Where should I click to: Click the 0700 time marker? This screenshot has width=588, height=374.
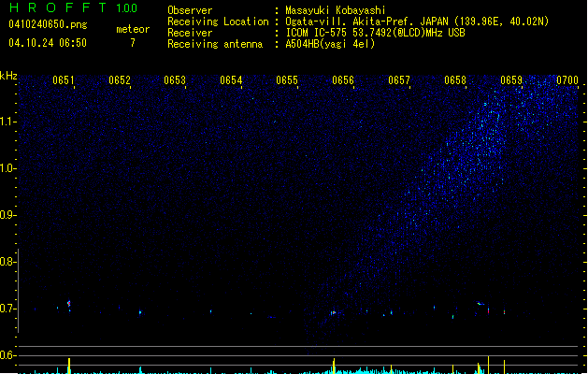pyautogui.click(x=567, y=80)
